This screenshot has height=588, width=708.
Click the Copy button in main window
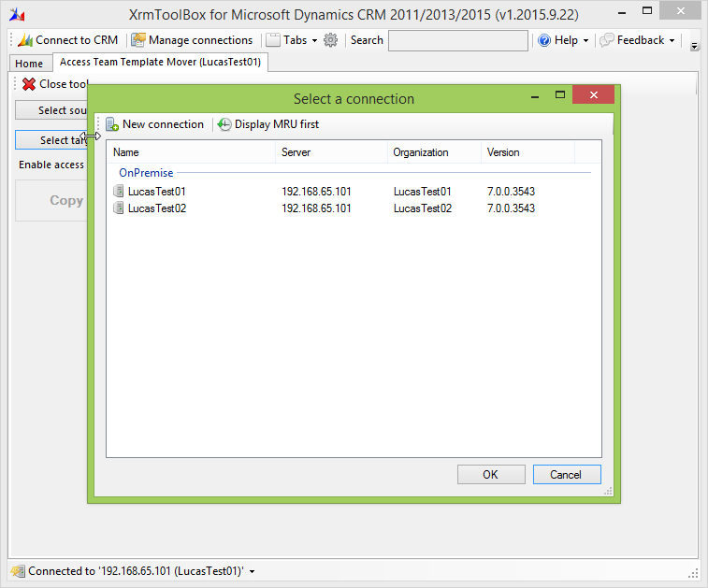[51, 200]
